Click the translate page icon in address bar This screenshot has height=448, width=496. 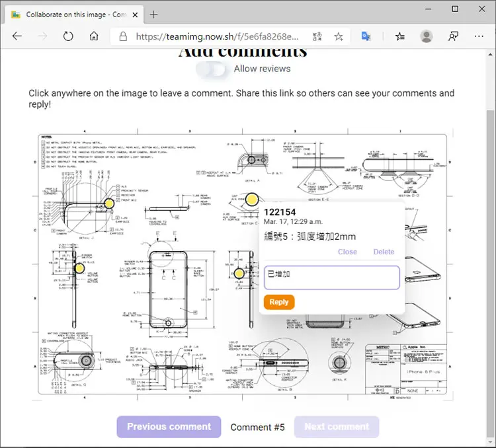tap(317, 37)
